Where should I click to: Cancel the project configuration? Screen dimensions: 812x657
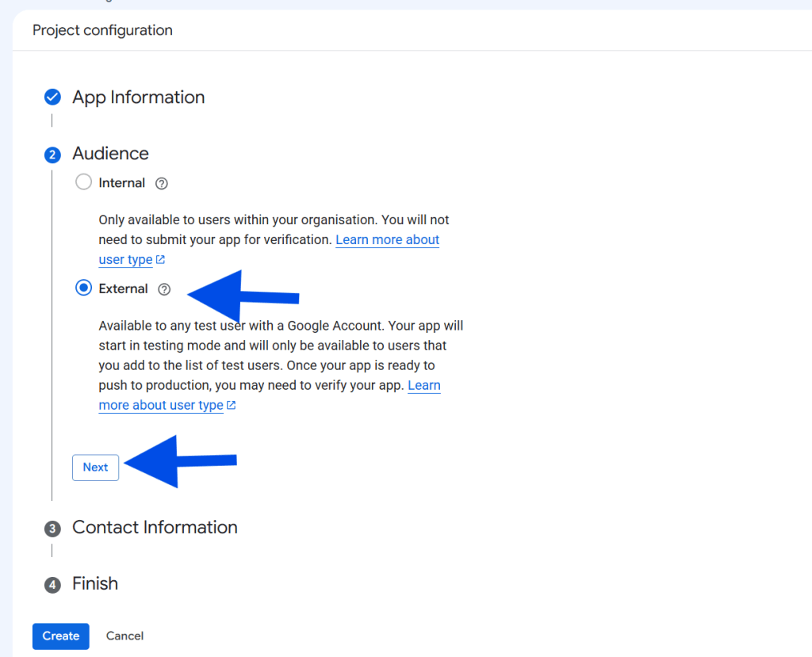tap(124, 636)
